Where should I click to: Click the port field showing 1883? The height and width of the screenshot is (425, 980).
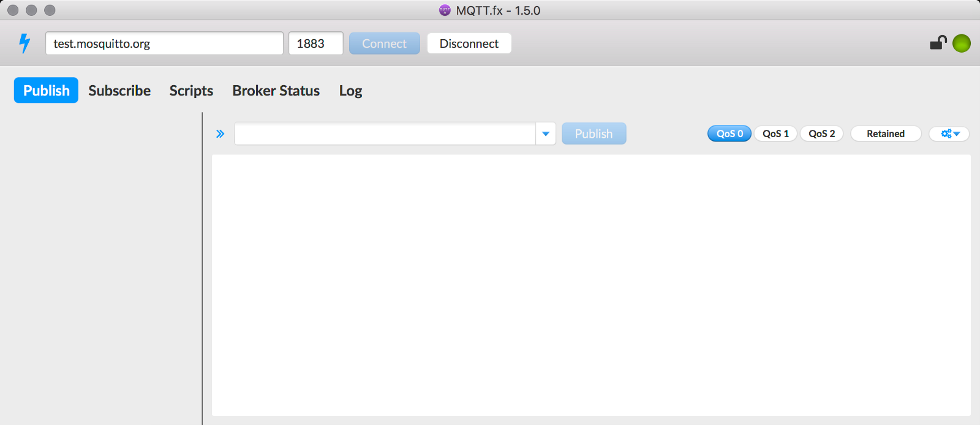tap(316, 43)
